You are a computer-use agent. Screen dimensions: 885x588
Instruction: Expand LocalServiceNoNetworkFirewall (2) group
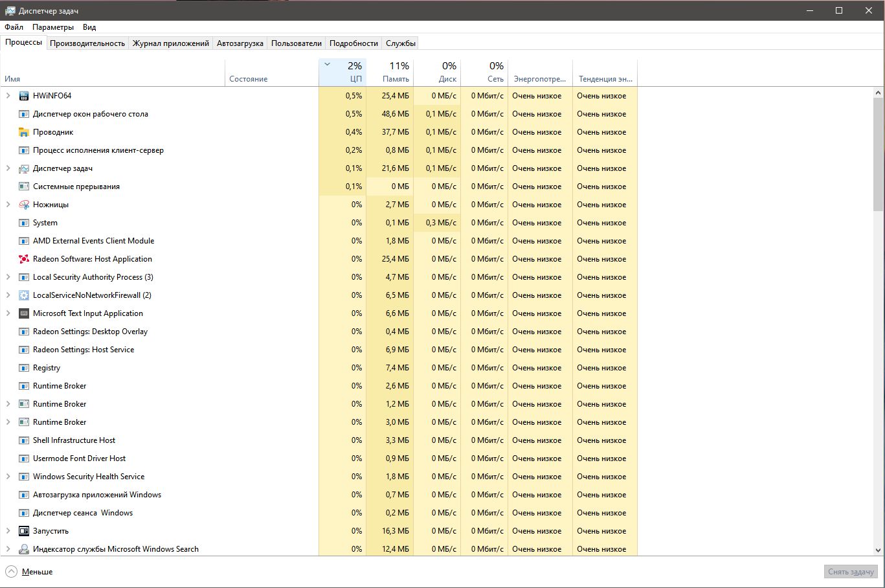click(8, 295)
